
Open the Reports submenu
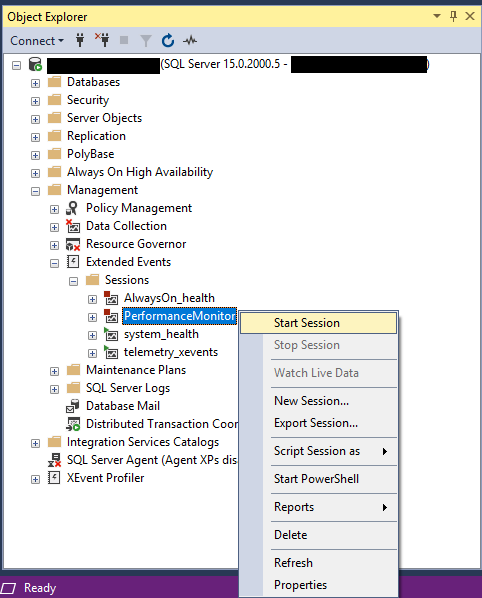[x=318, y=507]
